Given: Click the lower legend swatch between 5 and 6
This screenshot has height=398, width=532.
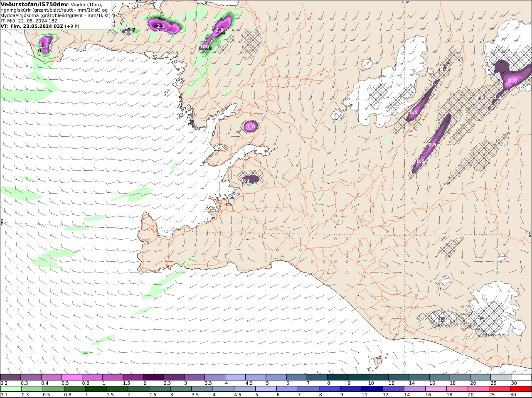Looking at the screenshot, I should tap(266, 389).
